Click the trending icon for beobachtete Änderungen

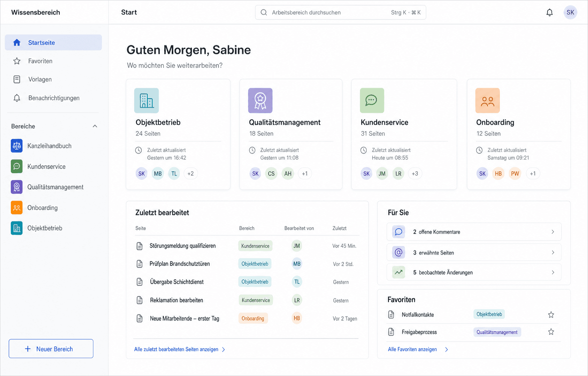click(399, 272)
